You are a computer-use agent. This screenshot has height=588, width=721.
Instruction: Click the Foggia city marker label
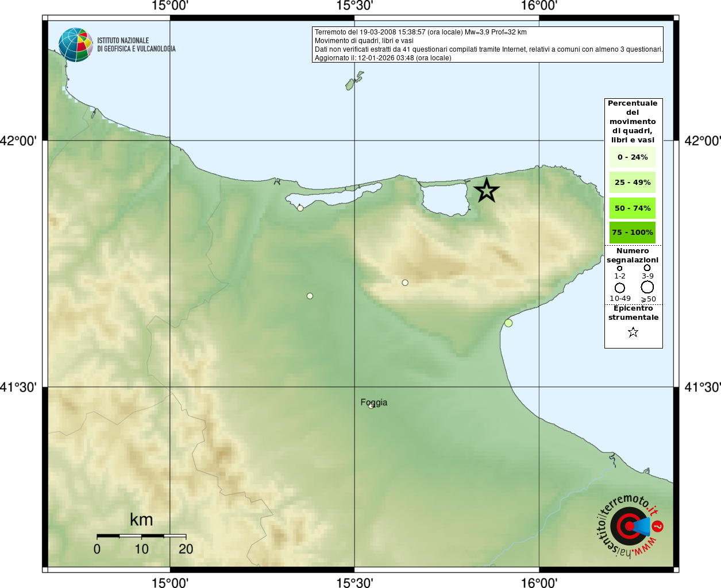(x=374, y=403)
